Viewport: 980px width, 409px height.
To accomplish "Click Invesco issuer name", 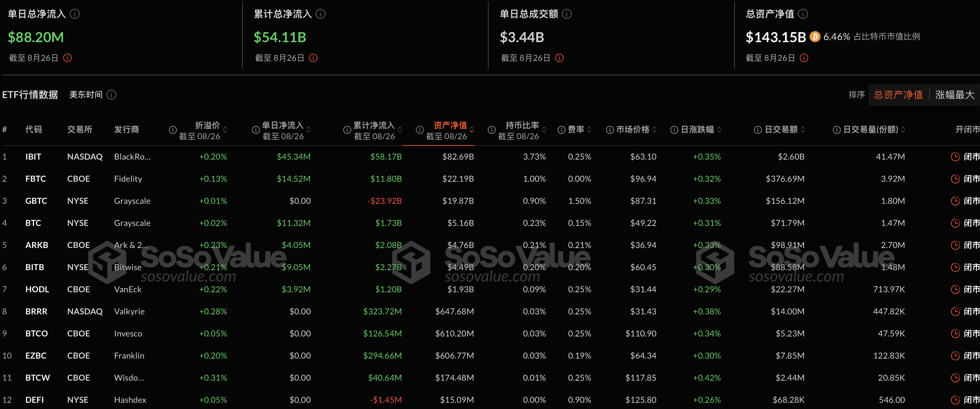I will (128, 333).
